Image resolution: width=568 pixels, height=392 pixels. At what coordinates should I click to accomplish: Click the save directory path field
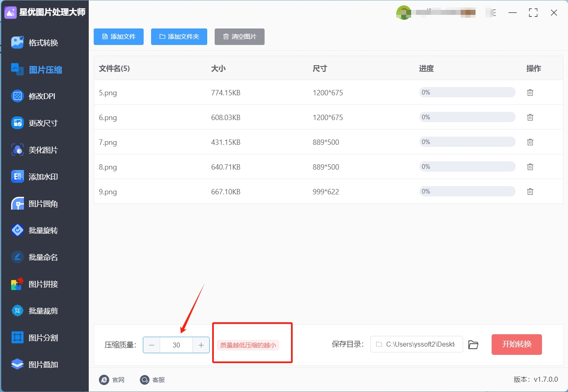pos(417,344)
